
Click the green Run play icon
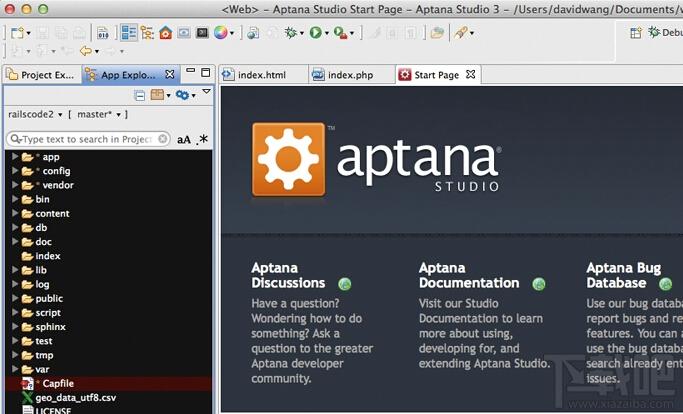click(x=315, y=32)
